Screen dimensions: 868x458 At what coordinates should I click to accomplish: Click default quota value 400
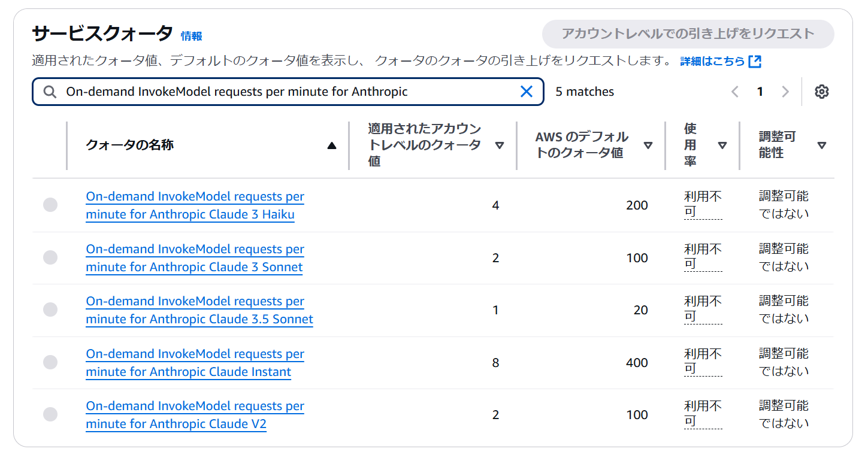[637, 363]
